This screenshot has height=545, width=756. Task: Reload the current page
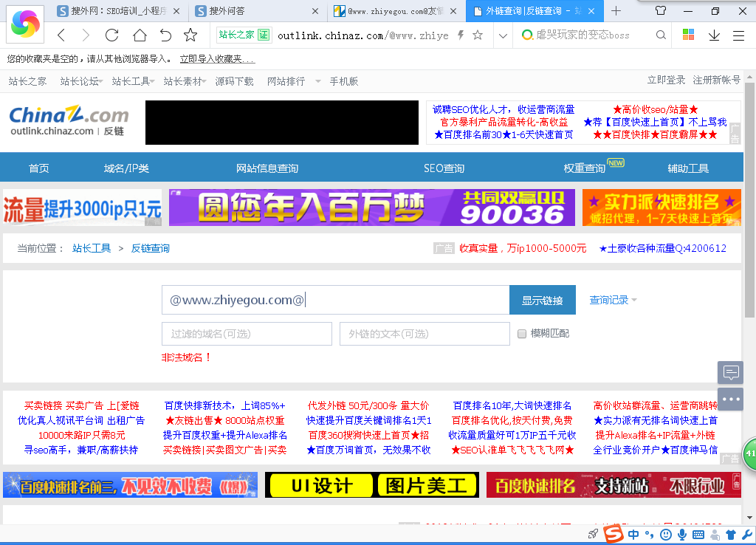coord(112,35)
